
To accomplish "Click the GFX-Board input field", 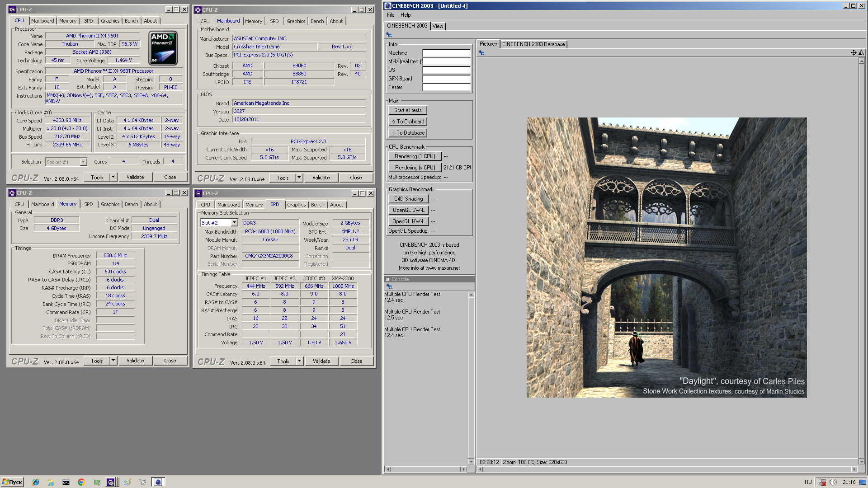I will point(446,79).
